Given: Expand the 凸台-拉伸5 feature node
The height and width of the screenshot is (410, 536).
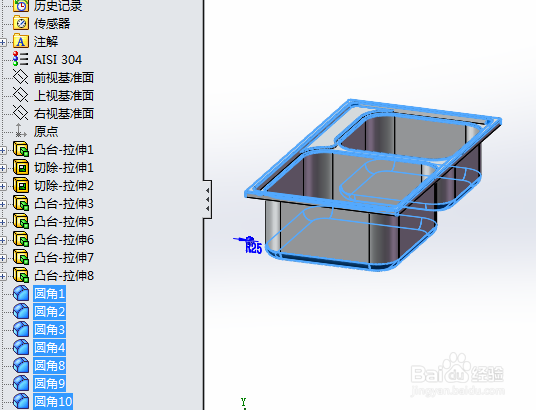Looking at the screenshot, I should [3, 222].
